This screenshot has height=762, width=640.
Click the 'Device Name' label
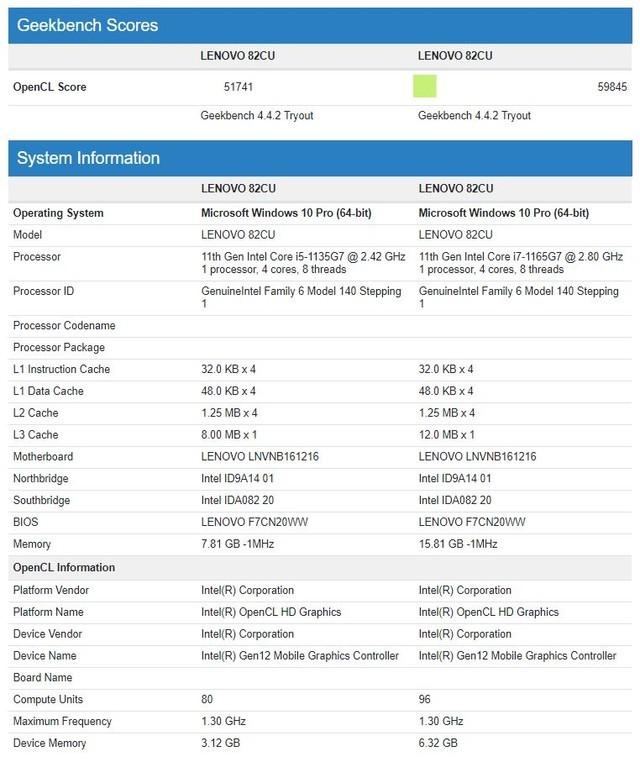45,656
